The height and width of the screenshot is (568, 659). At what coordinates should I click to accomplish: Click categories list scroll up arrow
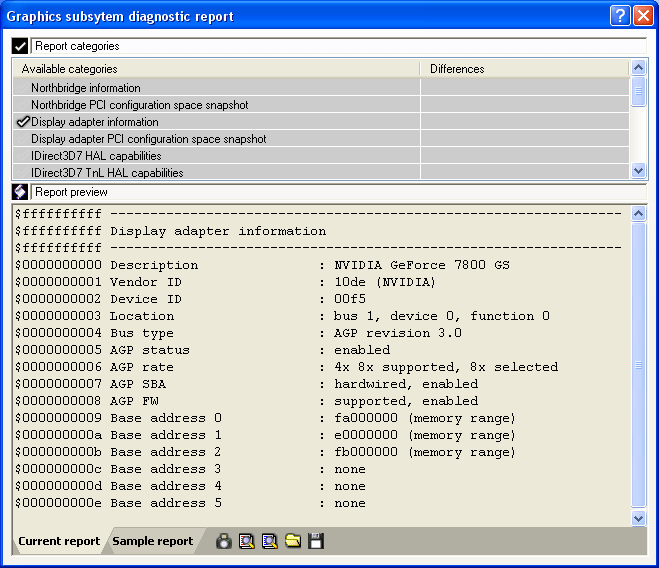tap(638, 67)
